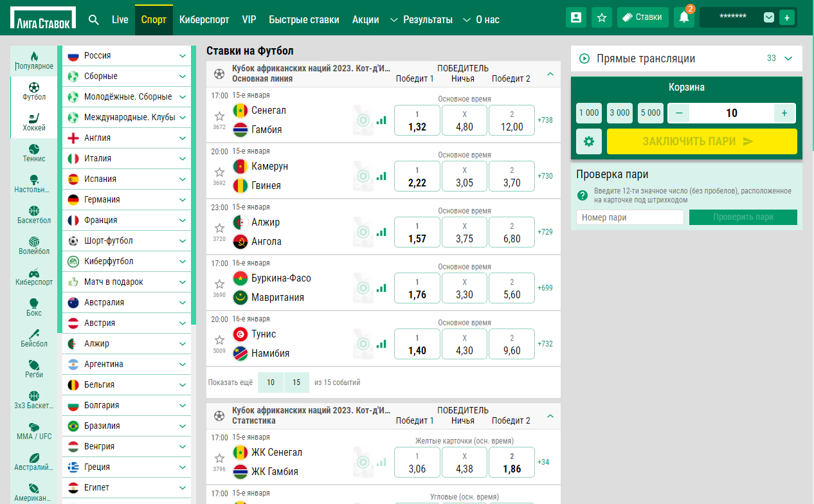Expand the Бразилия country list
This screenshot has width=814, height=504.
click(127, 426)
